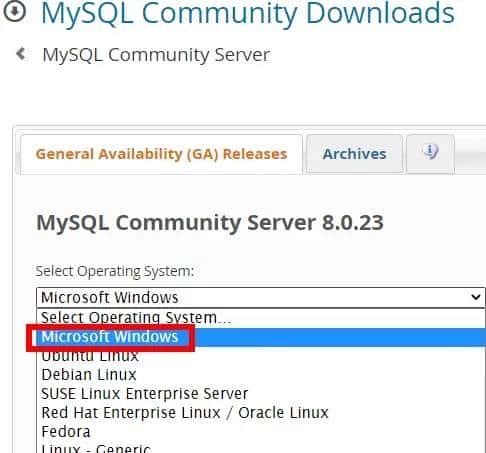Select Red Hat Enterprise Linux / Oracle Linux
This screenshot has height=453, width=486.
[x=261, y=413]
